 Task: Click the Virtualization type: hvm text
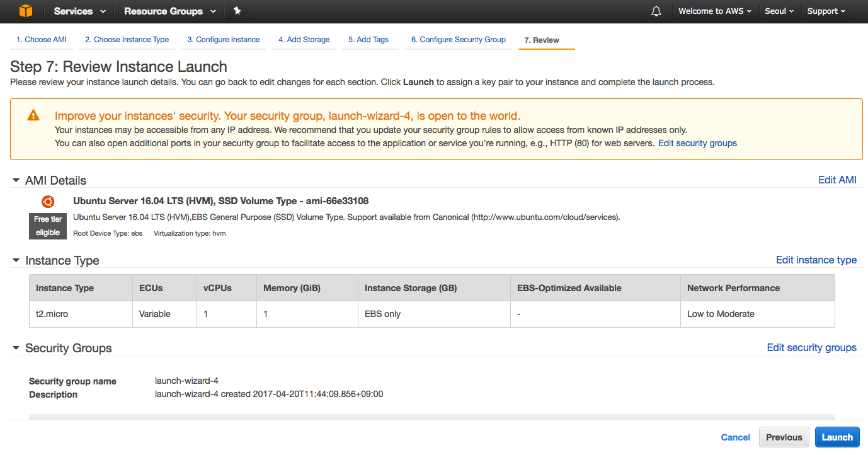(190, 233)
